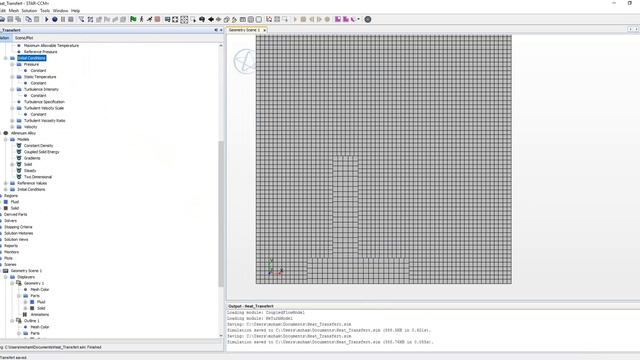Select the Turbulence Specification item

(44, 102)
